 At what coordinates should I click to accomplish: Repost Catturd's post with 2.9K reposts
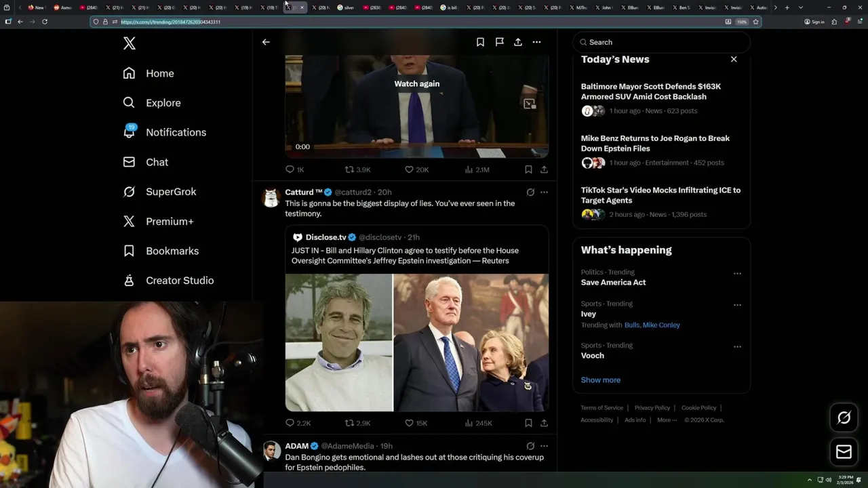pyautogui.click(x=358, y=423)
